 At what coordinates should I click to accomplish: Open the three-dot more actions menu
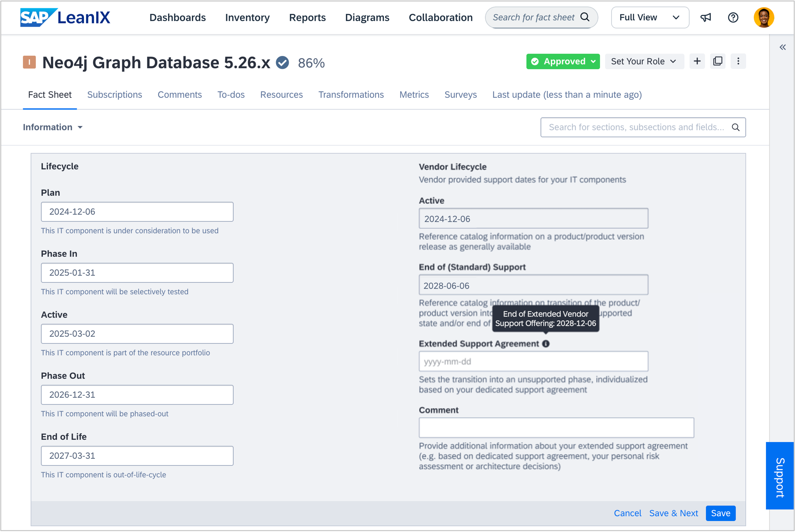[x=738, y=61]
